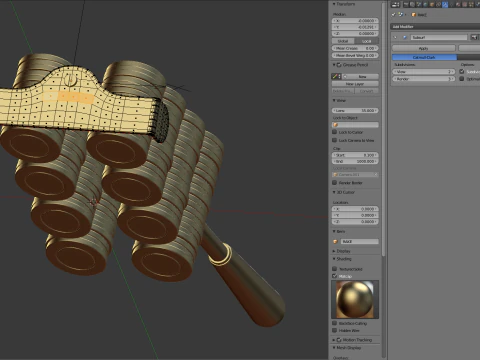Click the Convert grease pencil button
Viewport: 480px width, 360px height.
click(x=367, y=91)
